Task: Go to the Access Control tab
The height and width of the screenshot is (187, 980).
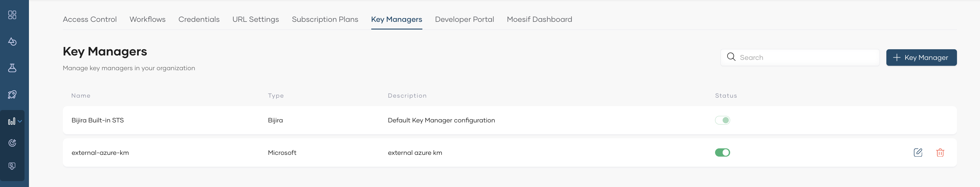Action: pyautogui.click(x=89, y=19)
